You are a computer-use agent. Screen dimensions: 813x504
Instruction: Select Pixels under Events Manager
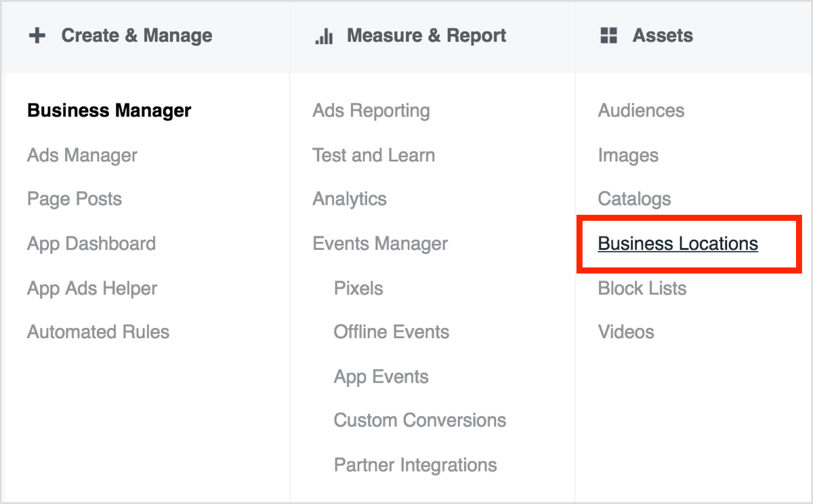click(x=358, y=289)
